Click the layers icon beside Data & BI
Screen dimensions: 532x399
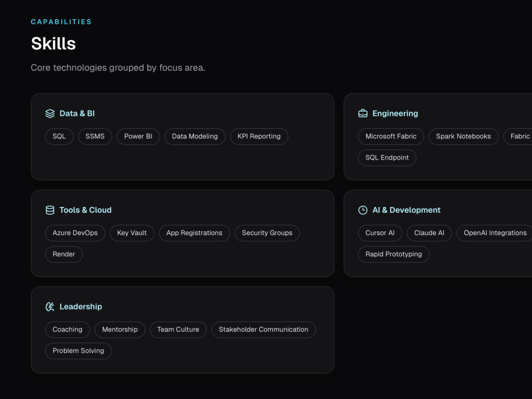(50, 113)
